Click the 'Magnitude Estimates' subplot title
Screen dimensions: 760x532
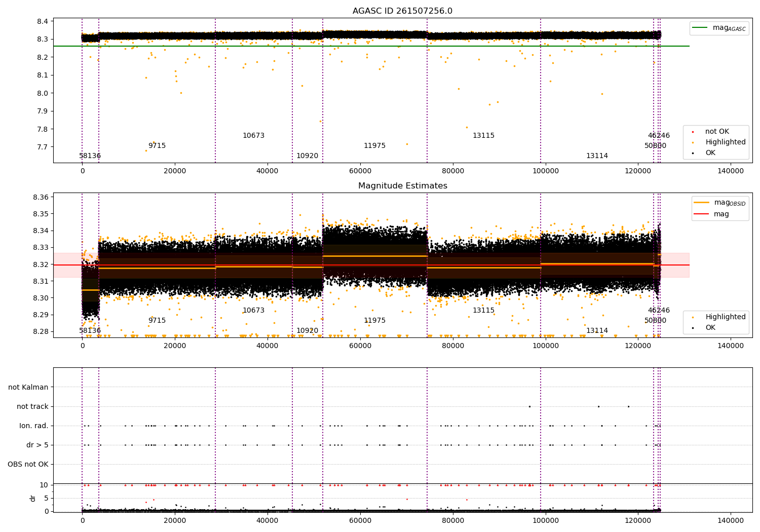coord(402,186)
